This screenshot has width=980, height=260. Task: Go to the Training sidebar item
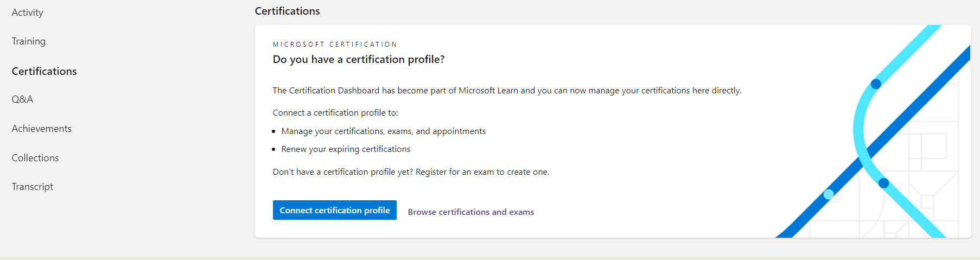click(x=29, y=41)
